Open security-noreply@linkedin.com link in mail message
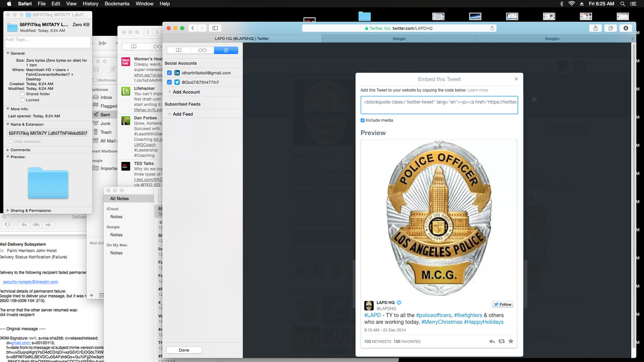Screen dimensions: 644x362 (31, 282)
